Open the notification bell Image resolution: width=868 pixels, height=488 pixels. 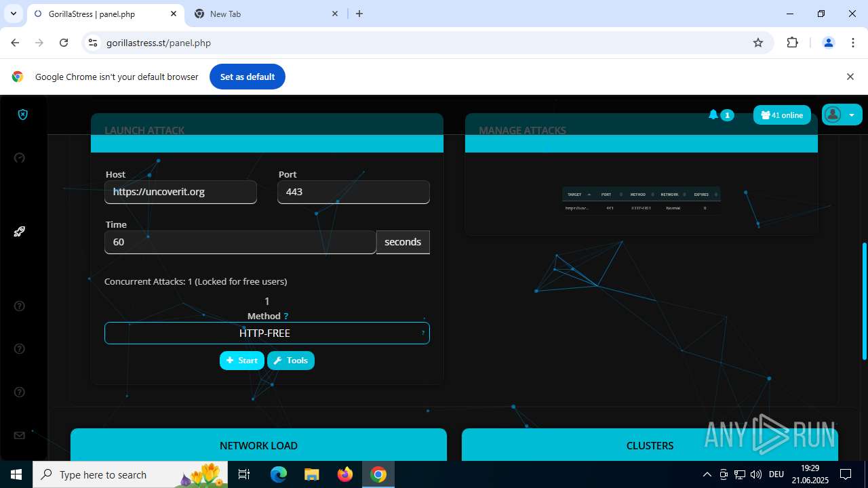pyautogui.click(x=713, y=115)
